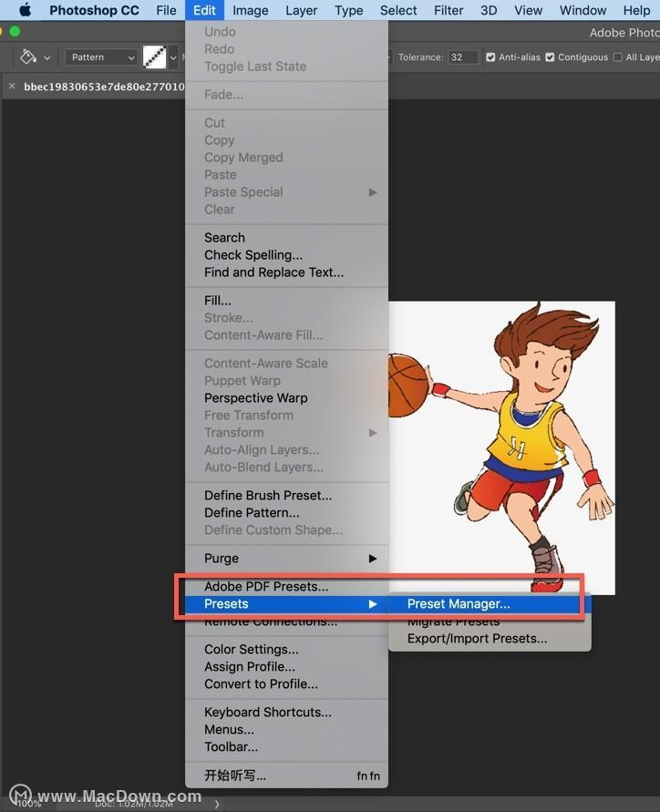Click the pattern swatch thumbnail
This screenshot has height=812, width=660.
coord(154,57)
